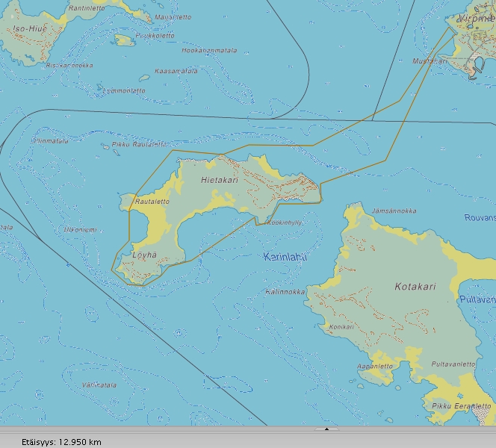Click the Kotakari island label
Screen dimensions: 496x448
[415, 286]
